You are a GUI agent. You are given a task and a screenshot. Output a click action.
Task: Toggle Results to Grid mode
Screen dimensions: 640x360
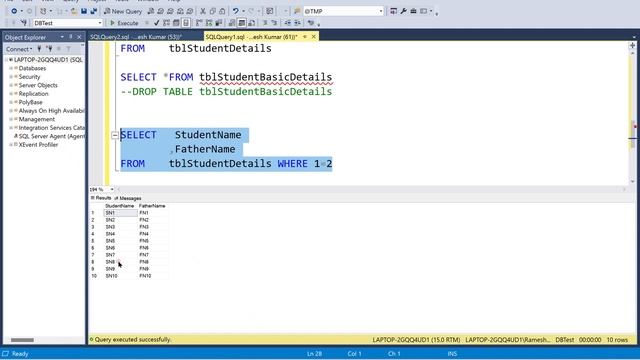[x=242, y=23]
